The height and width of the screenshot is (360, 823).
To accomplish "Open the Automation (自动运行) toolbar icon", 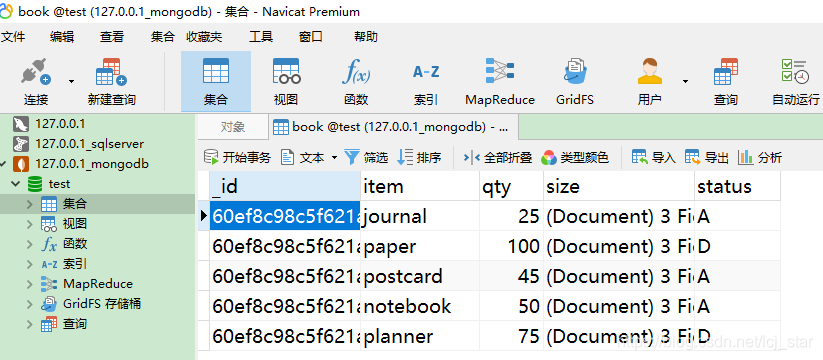I will (795, 71).
